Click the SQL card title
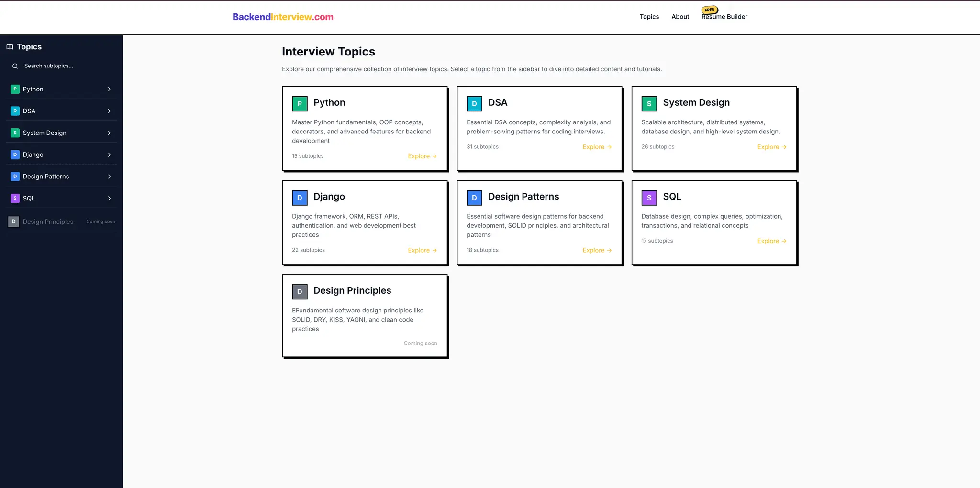 pos(672,197)
